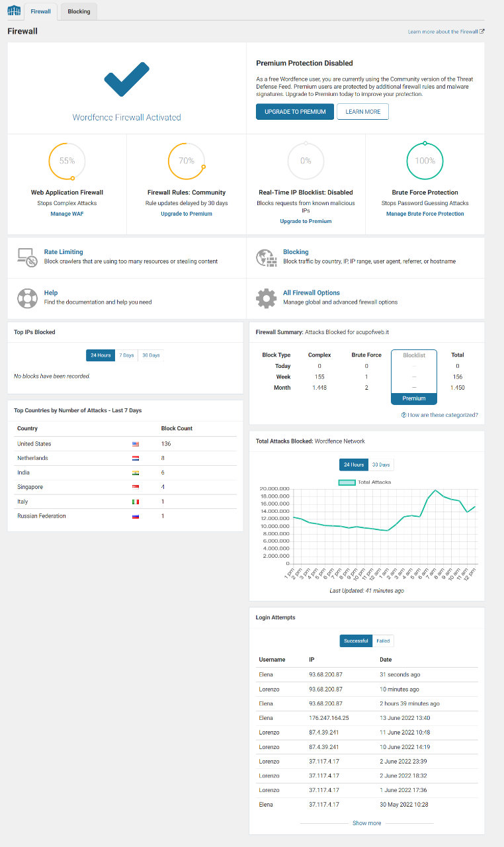This screenshot has height=847, width=504.
Task: Click the Brute Force Protection 100% circle
Action: [x=425, y=161]
